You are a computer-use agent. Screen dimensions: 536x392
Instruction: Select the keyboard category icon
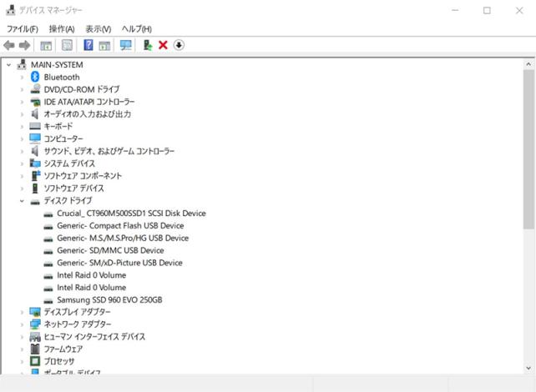(x=35, y=126)
